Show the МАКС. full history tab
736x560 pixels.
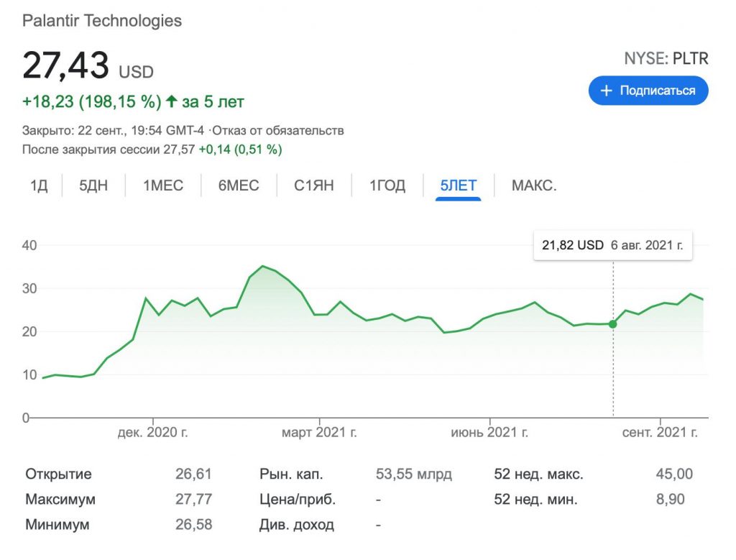pos(534,186)
